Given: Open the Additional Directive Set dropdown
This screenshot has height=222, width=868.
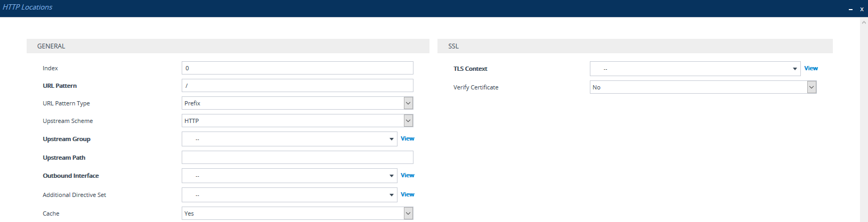Looking at the screenshot, I should click(x=289, y=195).
